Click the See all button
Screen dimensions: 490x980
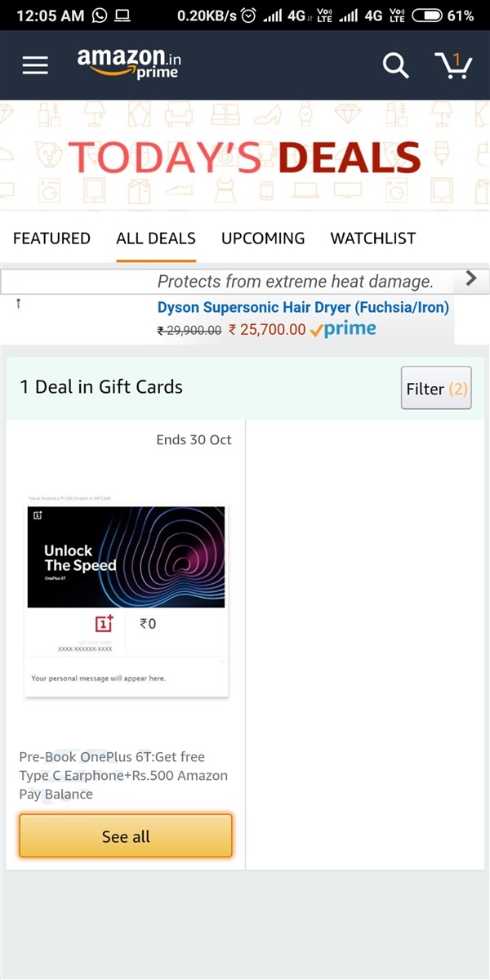click(126, 836)
